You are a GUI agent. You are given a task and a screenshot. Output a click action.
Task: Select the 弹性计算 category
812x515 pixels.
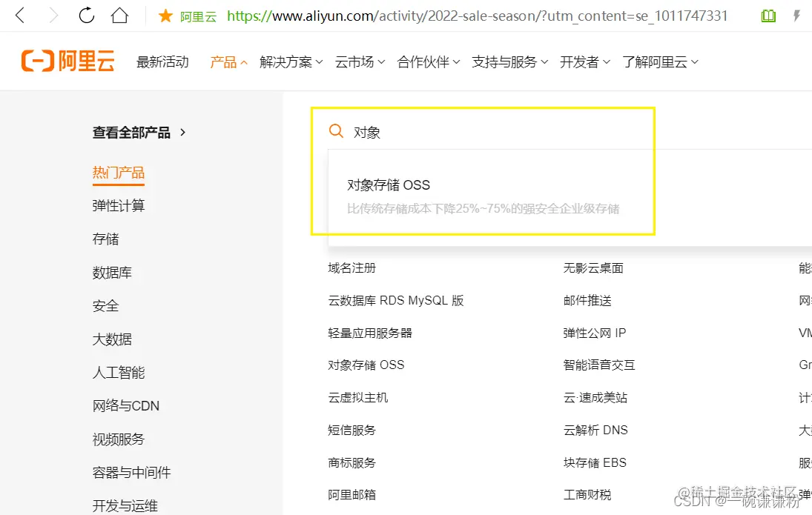tap(119, 205)
